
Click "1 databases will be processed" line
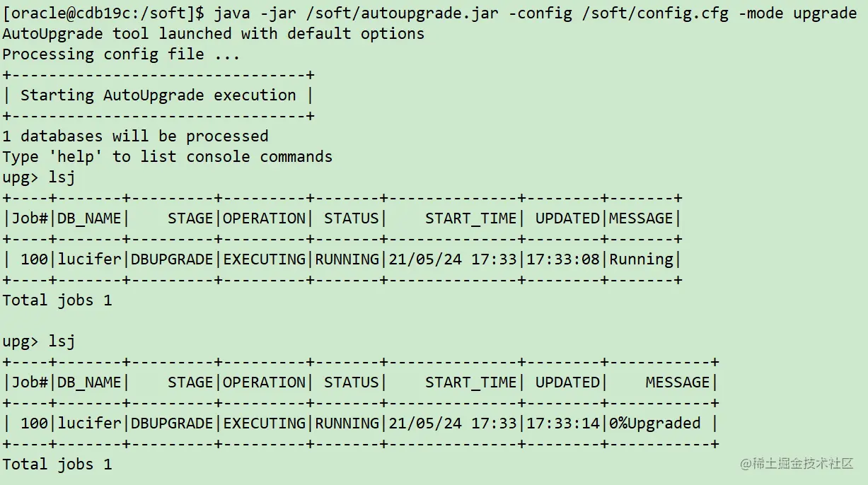(135, 136)
